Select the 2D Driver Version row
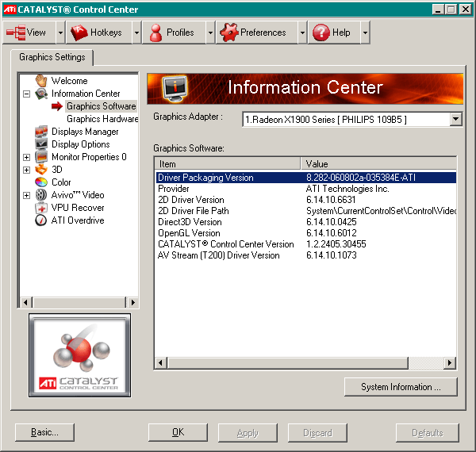The width and height of the screenshot is (476, 452). (x=305, y=200)
